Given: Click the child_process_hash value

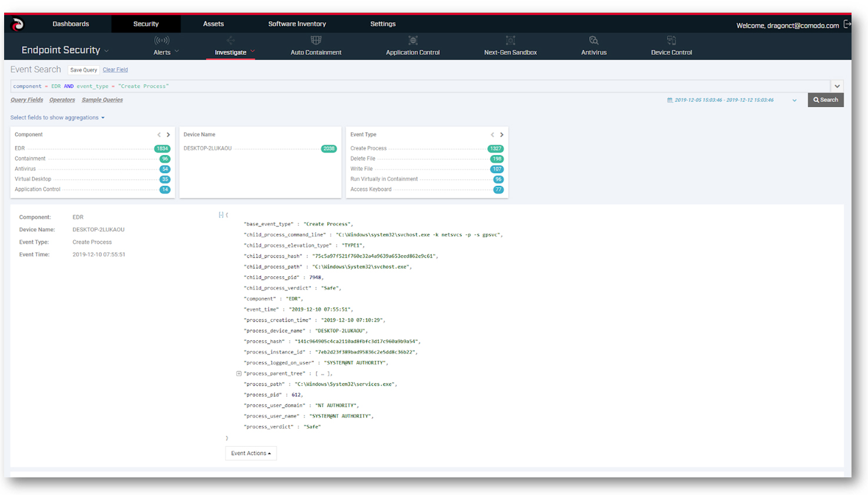Looking at the screenshot, I should point(374,256).
